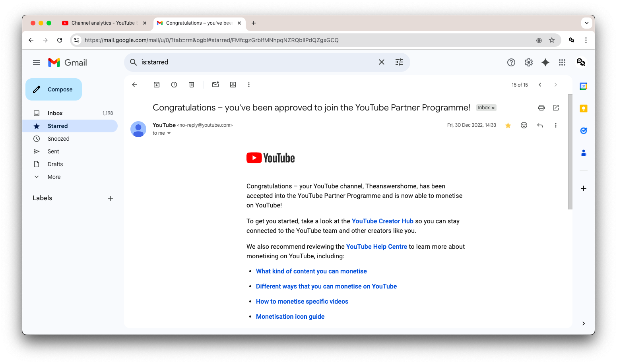Open email in a new window
The width and height of the screenshot is (617, 364).
point(556,108)
